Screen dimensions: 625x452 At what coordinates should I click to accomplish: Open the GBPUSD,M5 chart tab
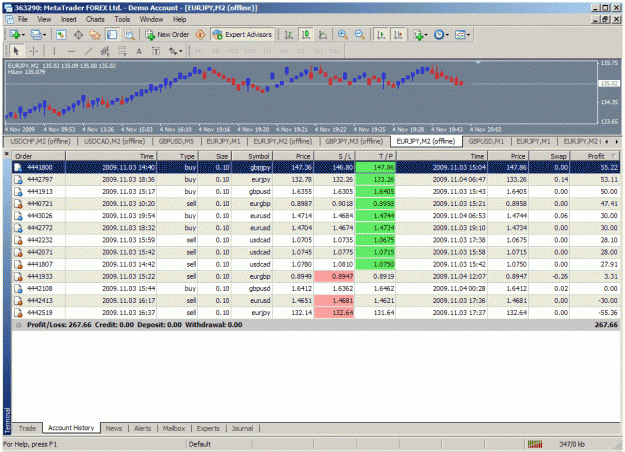[176, 141]
